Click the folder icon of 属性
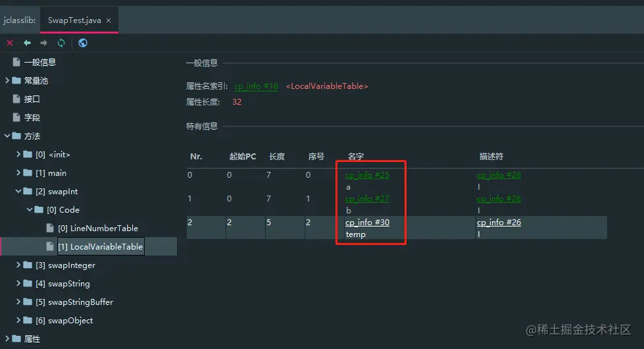 click(x=16, y=338)
